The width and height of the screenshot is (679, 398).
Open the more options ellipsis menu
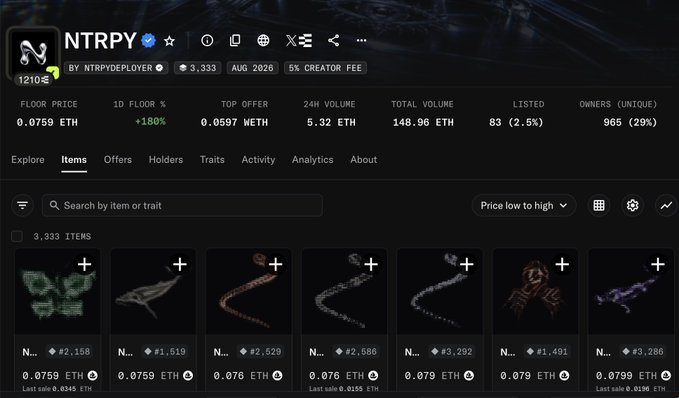pos(361,40)
